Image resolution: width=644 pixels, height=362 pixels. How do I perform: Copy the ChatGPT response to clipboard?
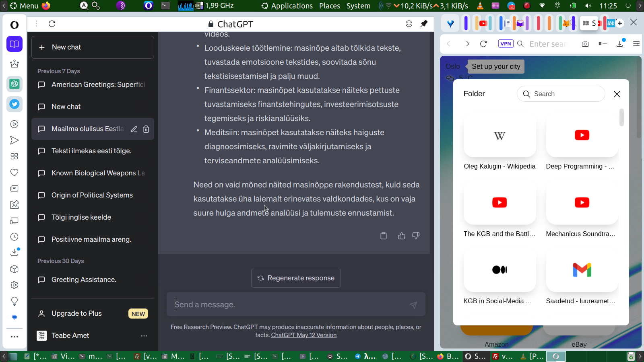click(x=384, y=236)
